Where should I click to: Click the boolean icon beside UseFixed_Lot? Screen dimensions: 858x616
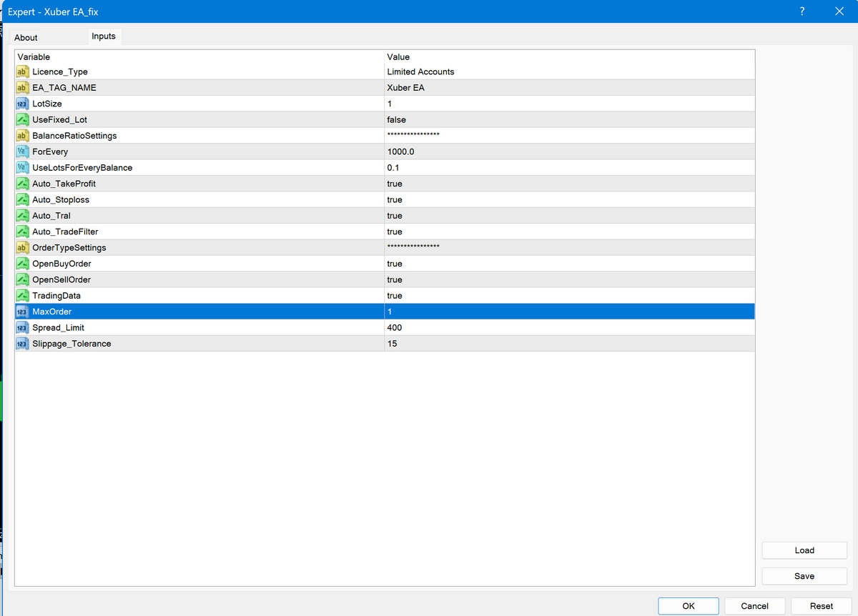pyautogui.click(x=21, y=119)
